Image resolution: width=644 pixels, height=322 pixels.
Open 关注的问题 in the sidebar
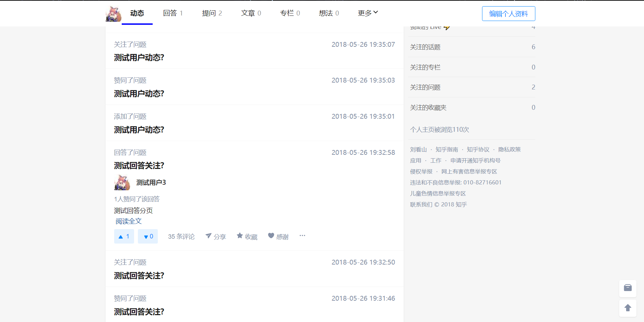point(472,87)
